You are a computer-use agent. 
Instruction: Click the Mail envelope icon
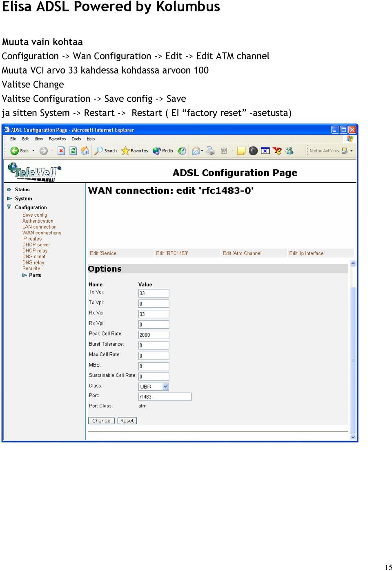tap(196, 151)
